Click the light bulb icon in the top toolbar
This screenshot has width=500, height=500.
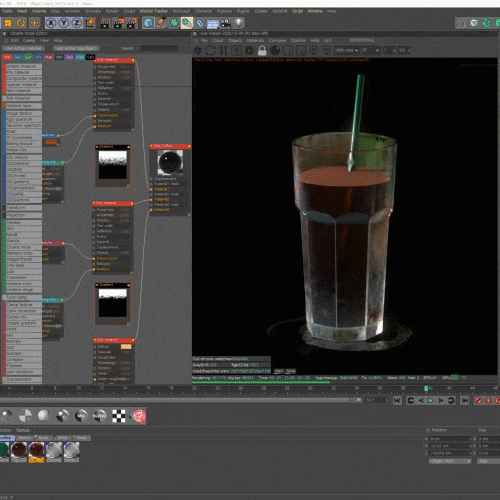coord(239,23)
